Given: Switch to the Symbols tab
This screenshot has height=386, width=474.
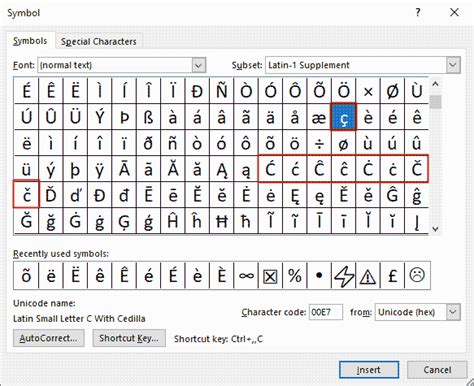Looking at the screenshot, I should (30, 41).
